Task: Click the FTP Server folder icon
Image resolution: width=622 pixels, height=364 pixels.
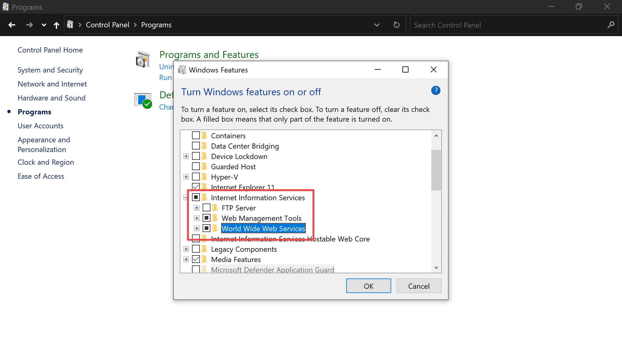Action: (215, 208)
